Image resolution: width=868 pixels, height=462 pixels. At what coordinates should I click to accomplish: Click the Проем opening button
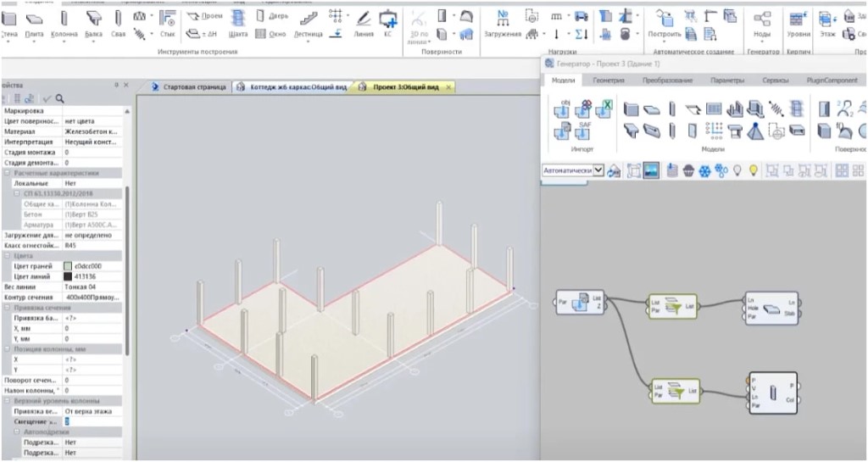click(x=205, y=16)
